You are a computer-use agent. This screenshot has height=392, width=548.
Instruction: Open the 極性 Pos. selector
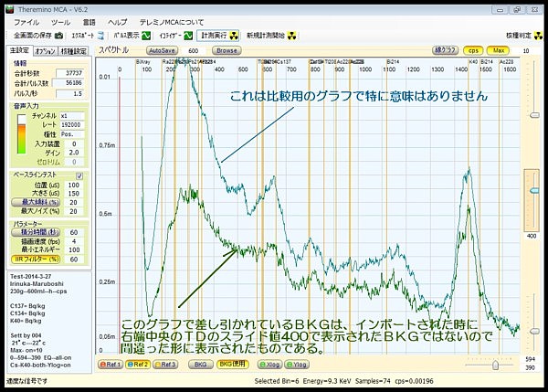[72, 134]
